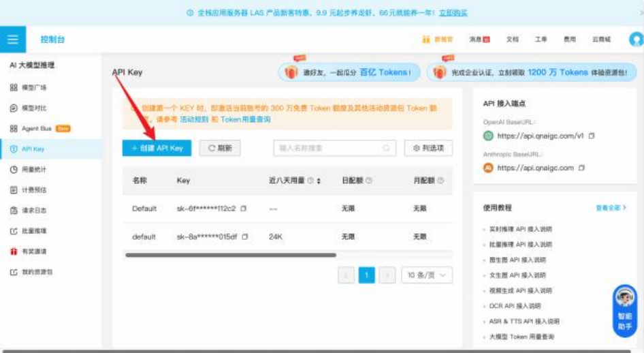This screenshot has height=353, width=644.
Task: Click the page bottom horizontal scrollbar
Action: [317, 352]
